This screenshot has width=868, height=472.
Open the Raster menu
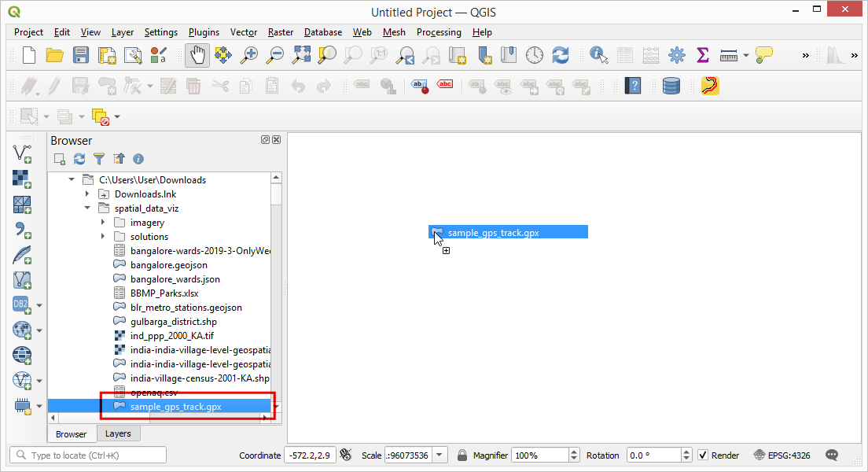[281, 32]
